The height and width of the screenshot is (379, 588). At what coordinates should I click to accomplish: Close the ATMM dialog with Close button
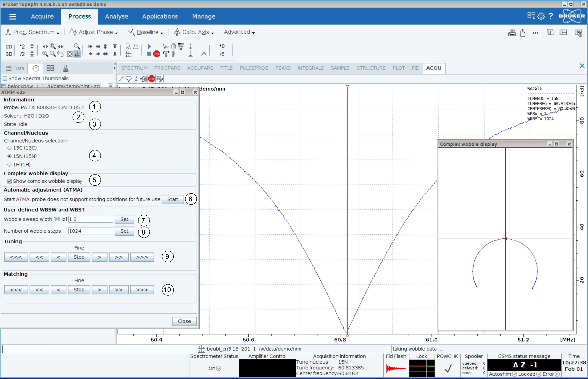coord(184,321)
